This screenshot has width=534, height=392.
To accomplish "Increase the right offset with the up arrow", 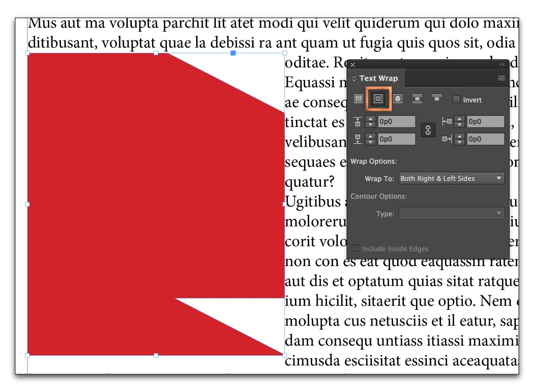I will point(460,136).
